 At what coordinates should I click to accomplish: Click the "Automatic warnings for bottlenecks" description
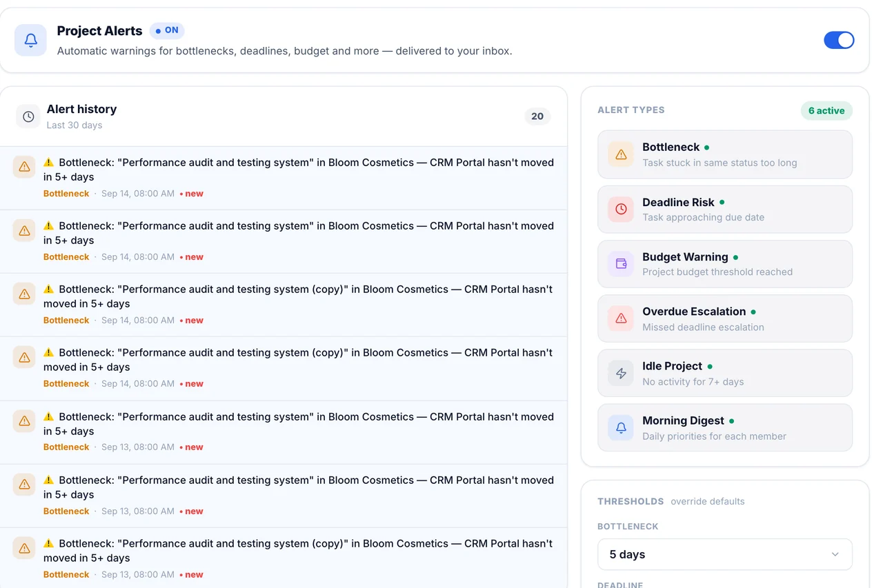(x=285, y=51)
